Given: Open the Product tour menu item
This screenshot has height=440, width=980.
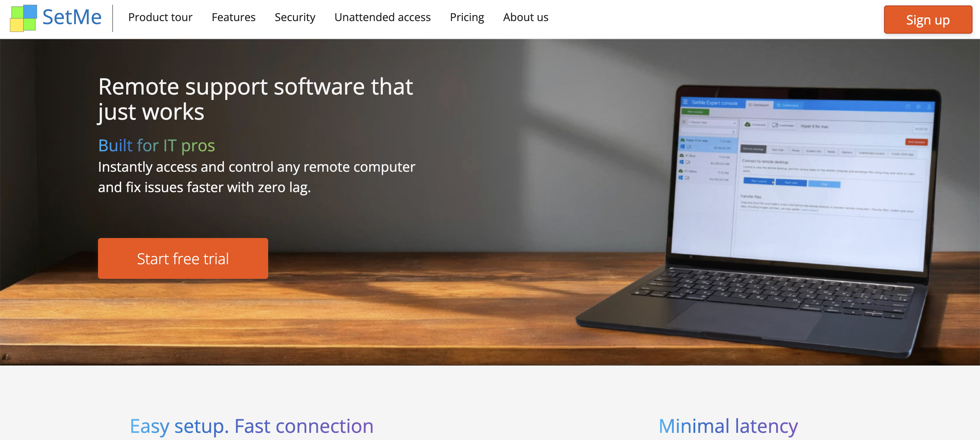Looking at the screenshot, I should click(x=160, y=17).
